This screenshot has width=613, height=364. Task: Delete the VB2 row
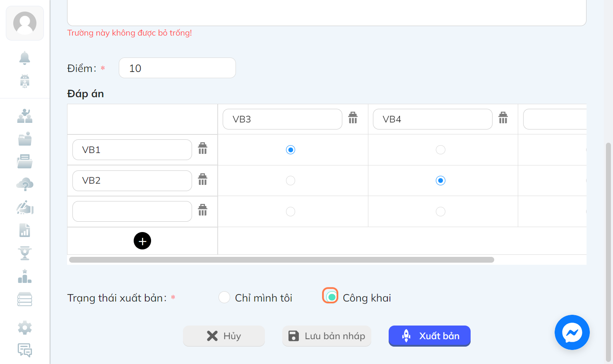pyautogui.click(x=202, y=180)
